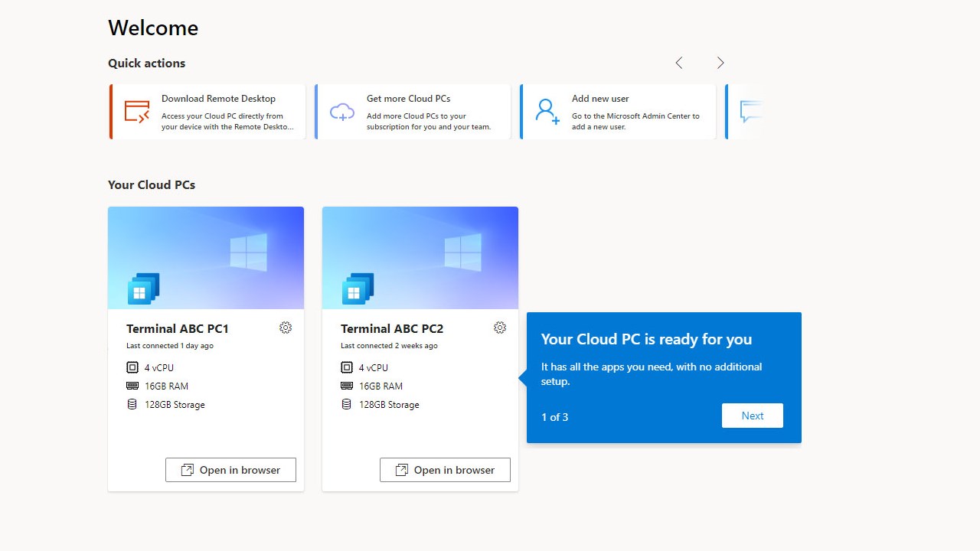Viewport: 980px width, 551px height.
Task: Open settings gear for Terminal ABC PC1
Action: [286, 328]
